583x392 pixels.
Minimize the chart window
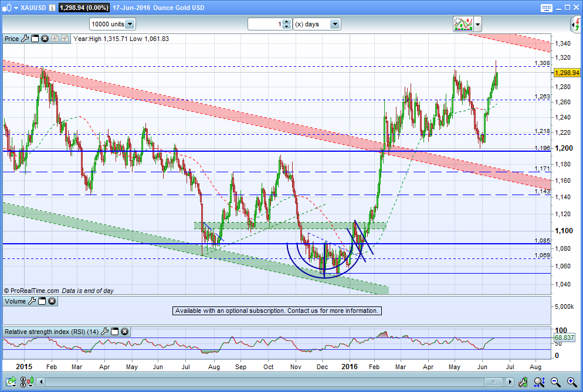point(559,8)
